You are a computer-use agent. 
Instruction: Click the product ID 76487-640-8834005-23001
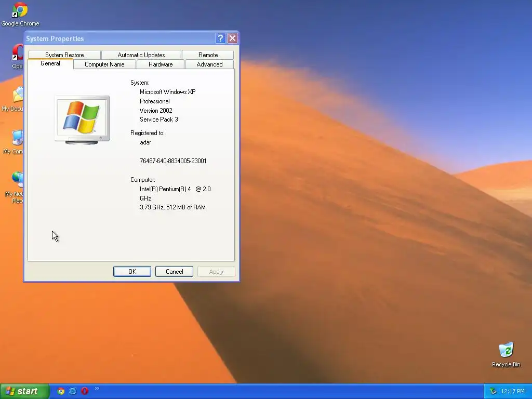pyautogui.click(x=173, y=161)
